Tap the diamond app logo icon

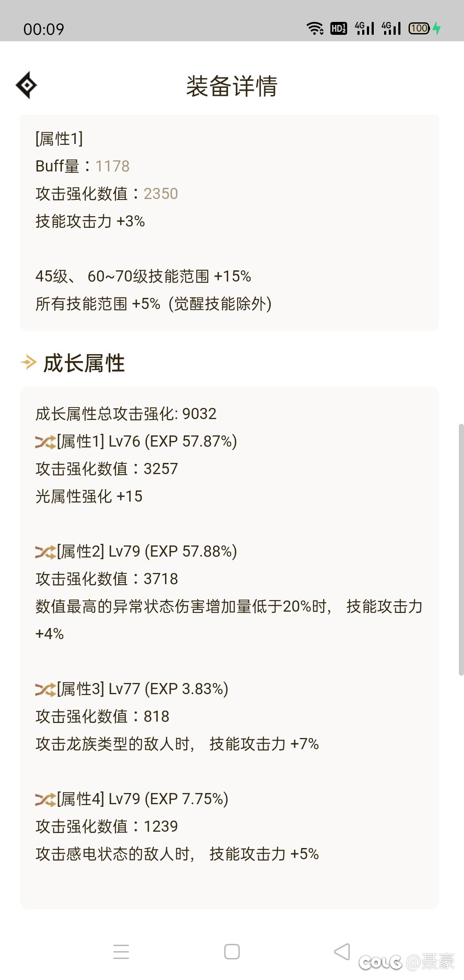pos(27,86)
